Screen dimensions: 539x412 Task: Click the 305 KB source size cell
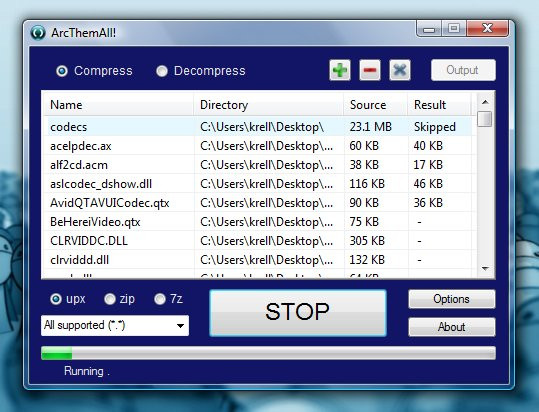point(367,241)
